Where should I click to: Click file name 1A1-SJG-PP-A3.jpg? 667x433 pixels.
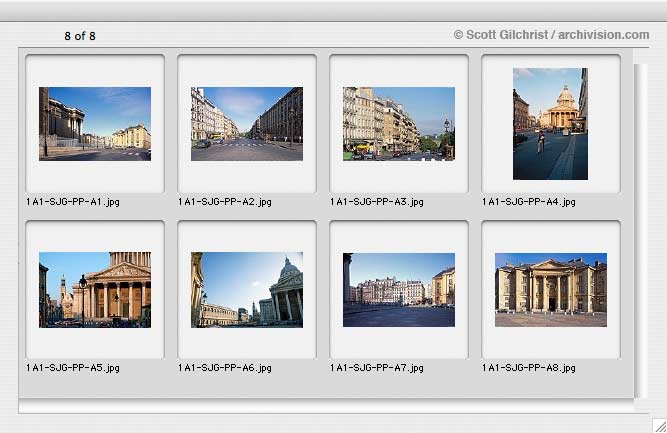click(x=377, y=202)
